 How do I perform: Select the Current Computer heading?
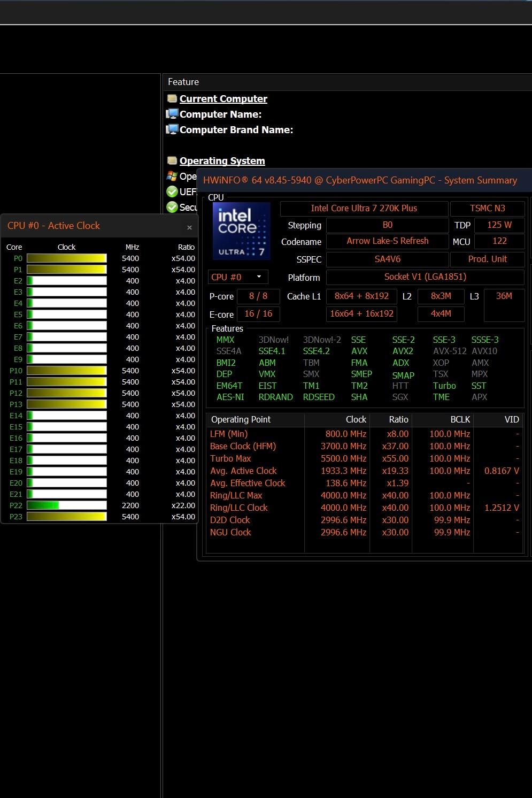223,98
